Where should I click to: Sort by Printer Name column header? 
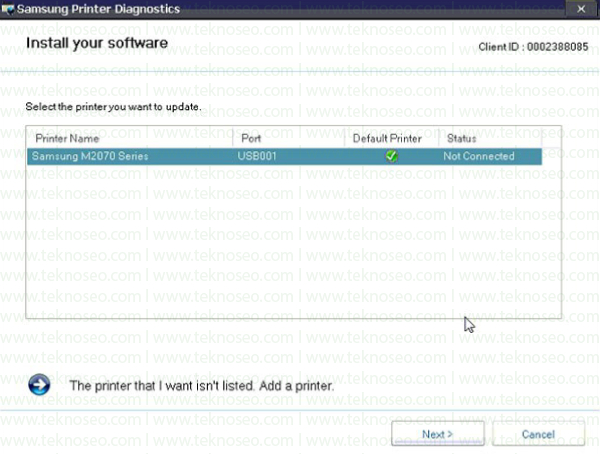coord(130,138)
